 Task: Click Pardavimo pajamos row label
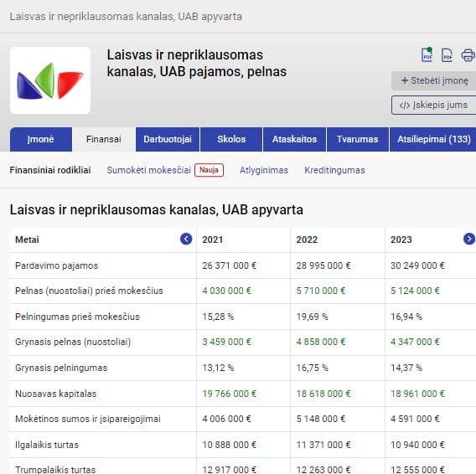pyautogui.click(x=57, y=265)
